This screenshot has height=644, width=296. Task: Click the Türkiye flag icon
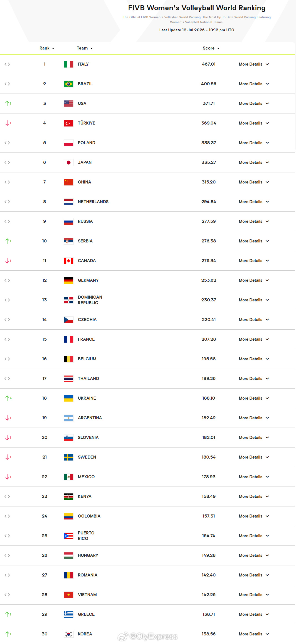(69, 123)
